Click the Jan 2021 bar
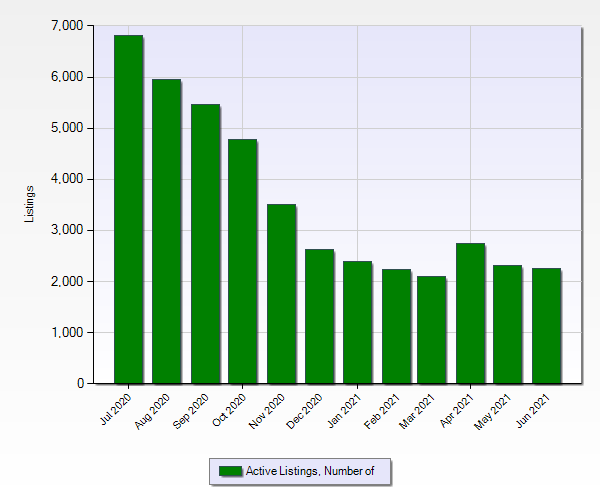The image size is (600, 500). coord(356,323)
